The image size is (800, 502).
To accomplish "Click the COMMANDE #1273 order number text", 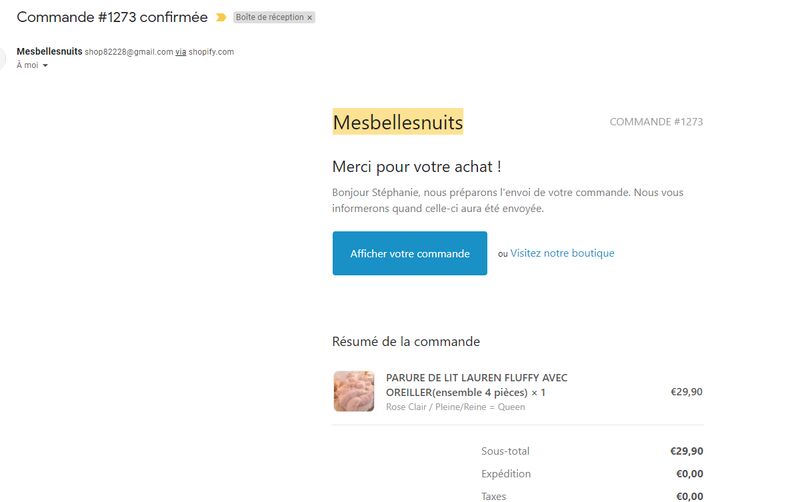I will point(656,122).
